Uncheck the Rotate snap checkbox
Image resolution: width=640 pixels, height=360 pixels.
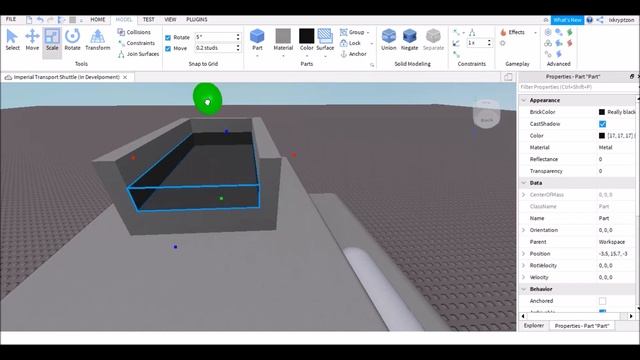coord(168,38)
